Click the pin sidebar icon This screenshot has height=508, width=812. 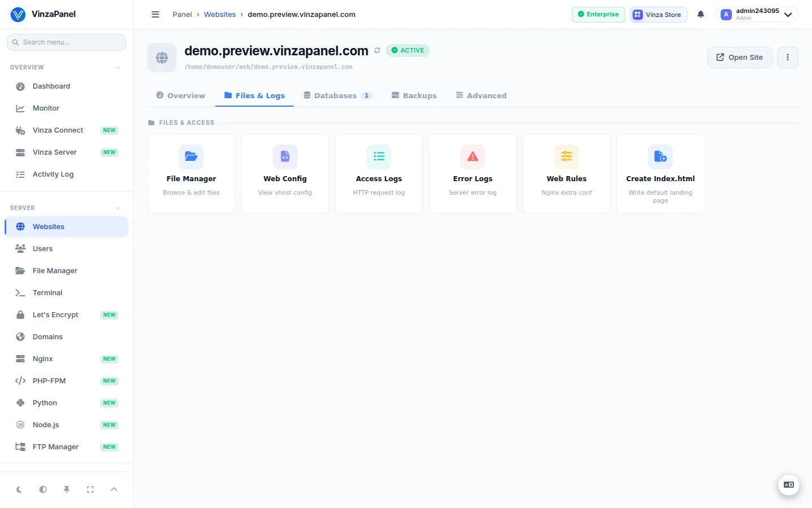[67, 489]
